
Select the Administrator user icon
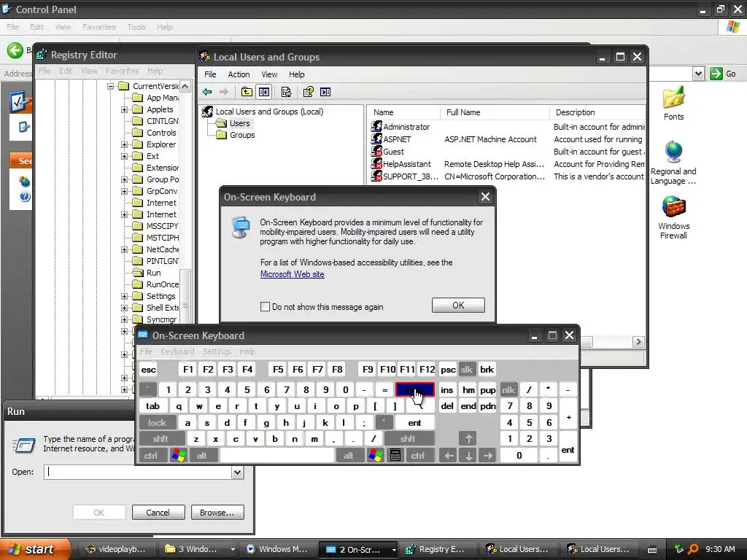(376, 127)
